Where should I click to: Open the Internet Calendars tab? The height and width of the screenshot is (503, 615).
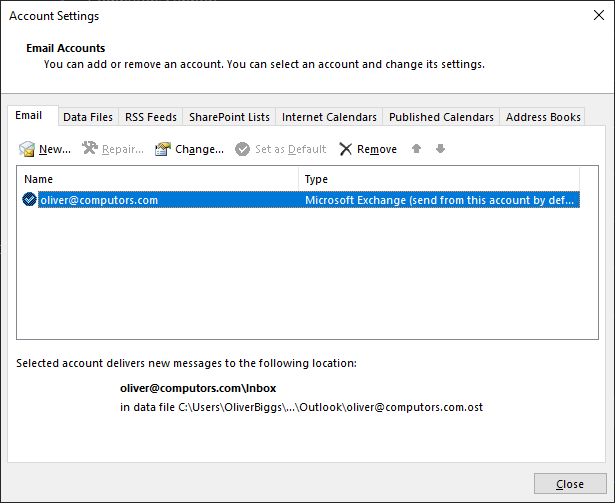tap(329, 117)
